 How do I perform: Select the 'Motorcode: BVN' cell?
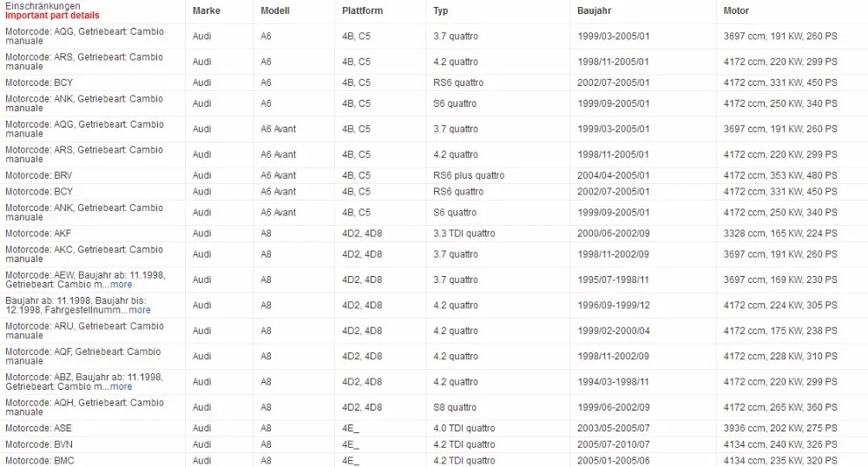pos(39,444)
